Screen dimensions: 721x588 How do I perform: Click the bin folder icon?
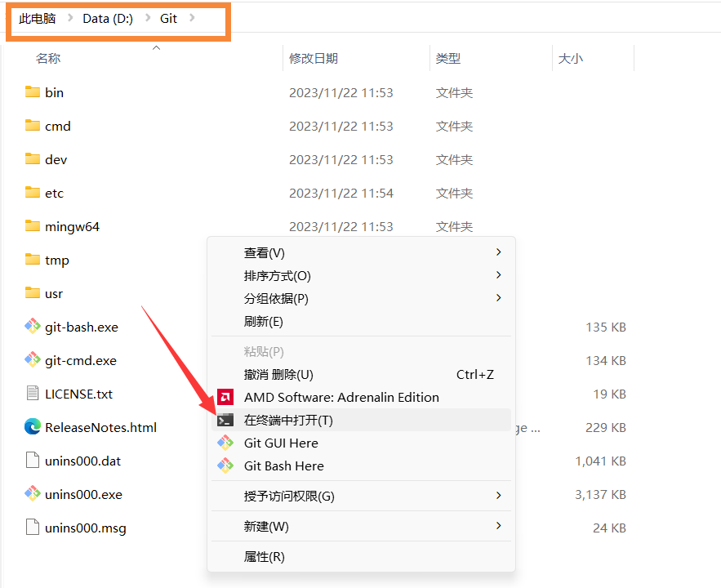tap(32, 92)
